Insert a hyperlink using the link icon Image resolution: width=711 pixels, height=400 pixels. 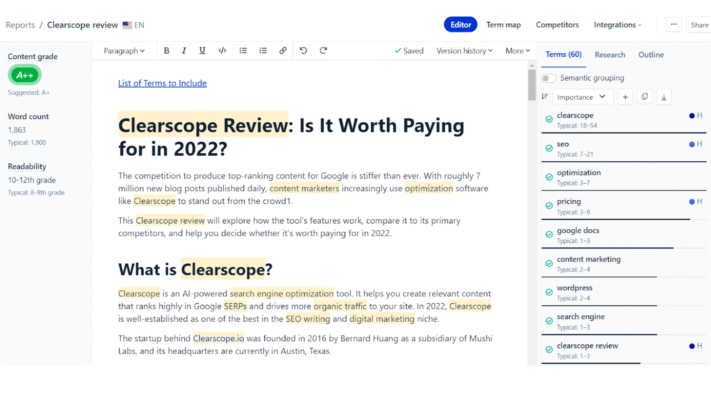[x=282, y=51]
